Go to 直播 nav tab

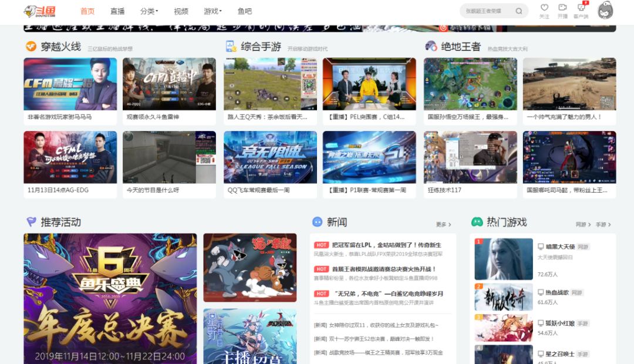click(117, 11)
